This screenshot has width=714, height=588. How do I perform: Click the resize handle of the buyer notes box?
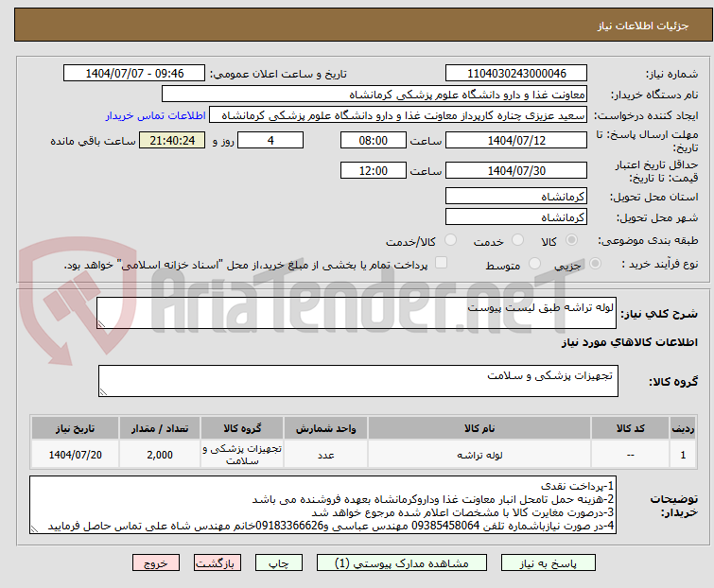click(x=34, y=528)
